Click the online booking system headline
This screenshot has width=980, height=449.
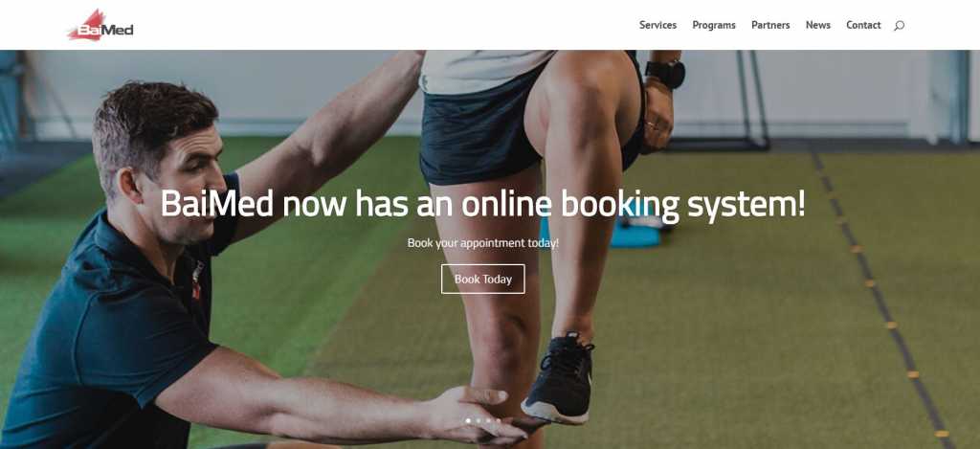point(483,204)
